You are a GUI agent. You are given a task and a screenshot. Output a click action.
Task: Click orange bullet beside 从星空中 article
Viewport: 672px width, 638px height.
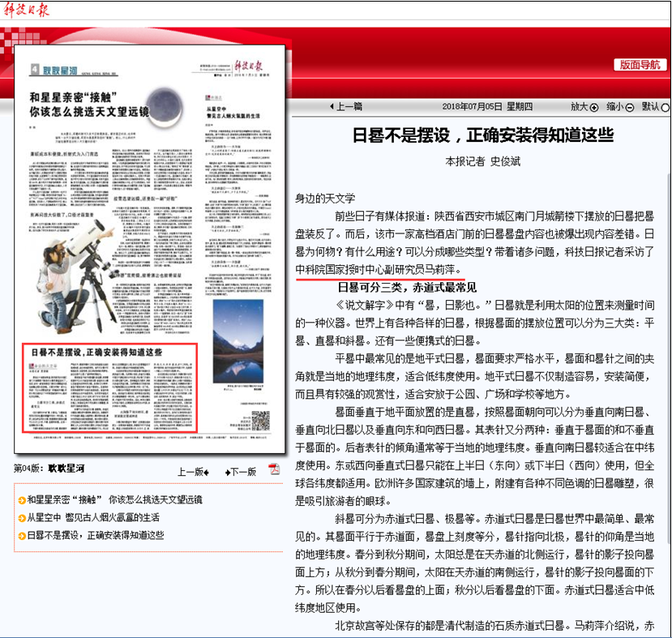pos(20,517)
